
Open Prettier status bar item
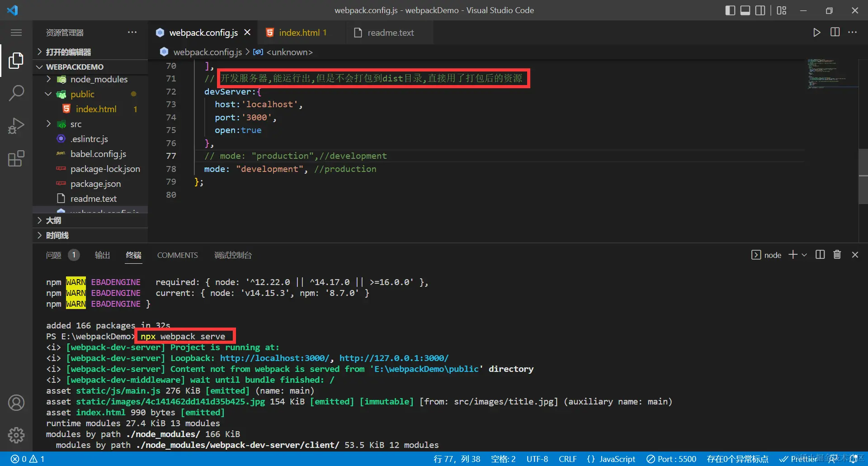tap(798, 459)
